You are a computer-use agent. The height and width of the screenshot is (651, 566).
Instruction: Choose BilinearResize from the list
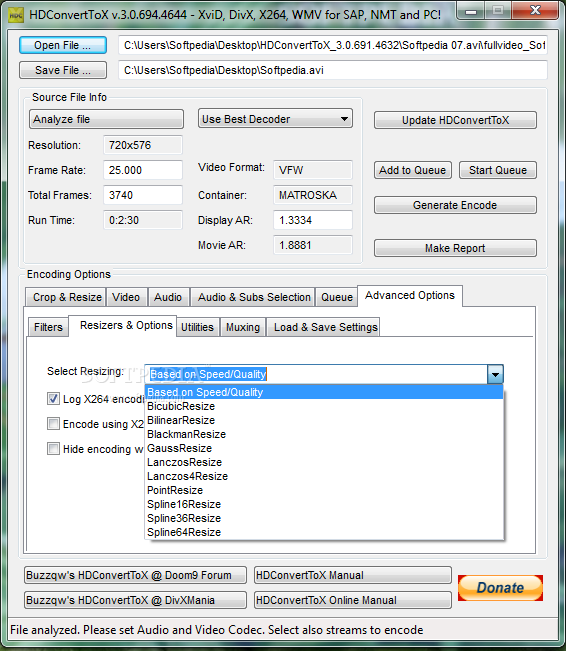[x=324, y=420]
